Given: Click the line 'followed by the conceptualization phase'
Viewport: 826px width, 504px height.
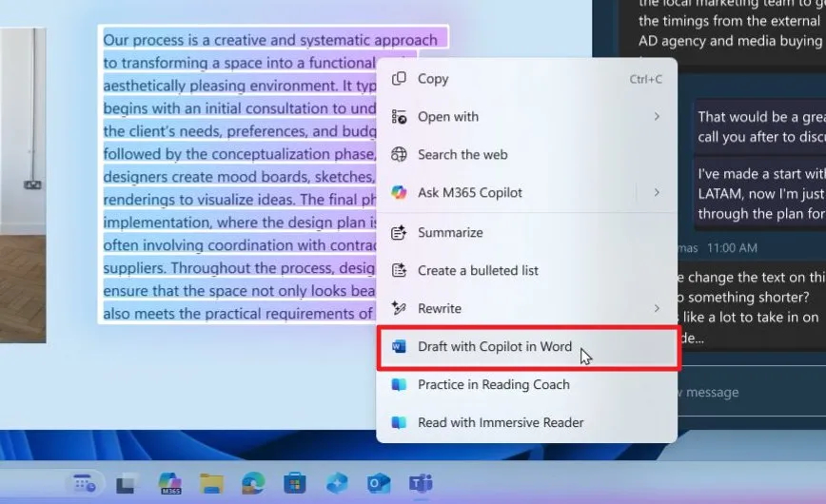Looking at the screenshot, I should click(240, 154).
